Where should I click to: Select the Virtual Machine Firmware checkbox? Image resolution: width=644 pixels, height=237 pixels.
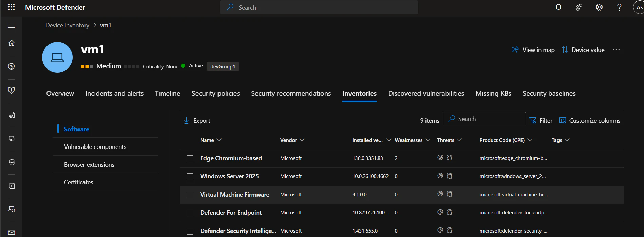(x=190, y=195)
